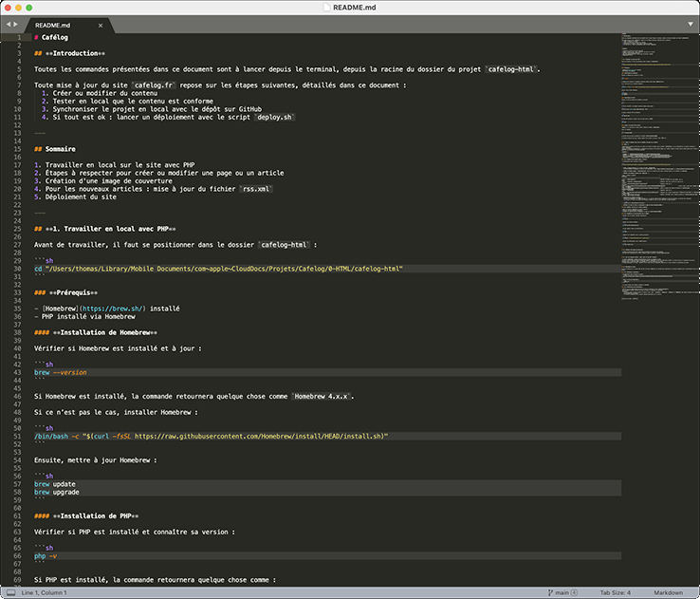Screen dimensions: 700x599
Task: Click 'Homebrew 4.x.x' inline code
Action: [321, 397]
